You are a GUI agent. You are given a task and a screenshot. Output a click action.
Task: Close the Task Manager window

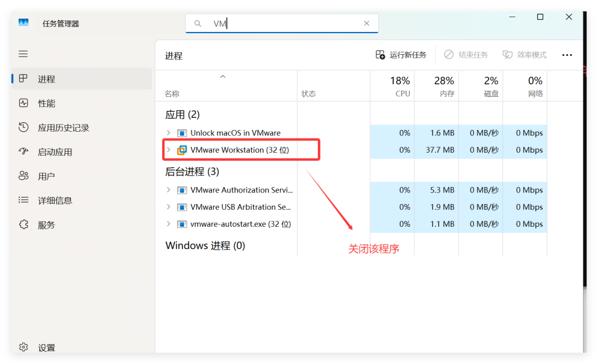pyautogui.click(x=569, y=17)
